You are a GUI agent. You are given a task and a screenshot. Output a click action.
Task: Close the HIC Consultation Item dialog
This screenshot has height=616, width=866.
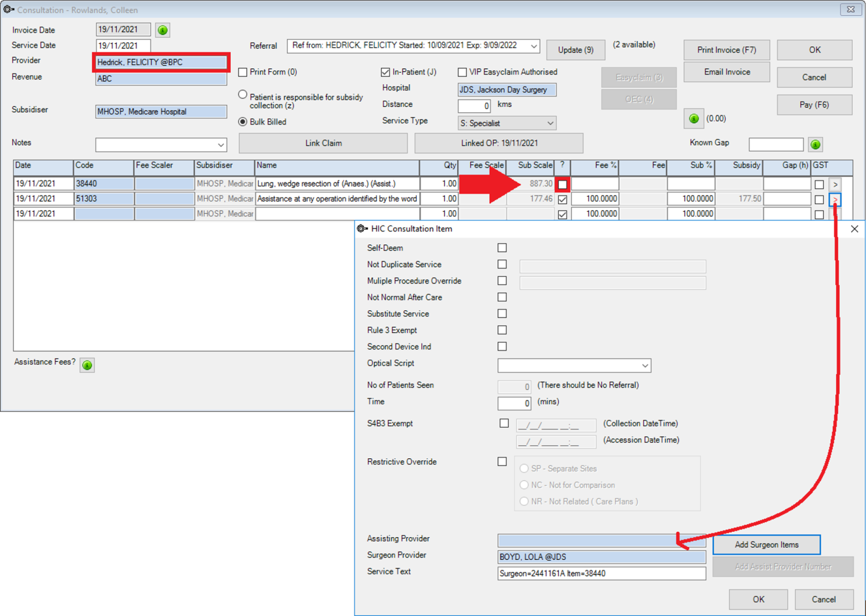(x=854, y=229)
